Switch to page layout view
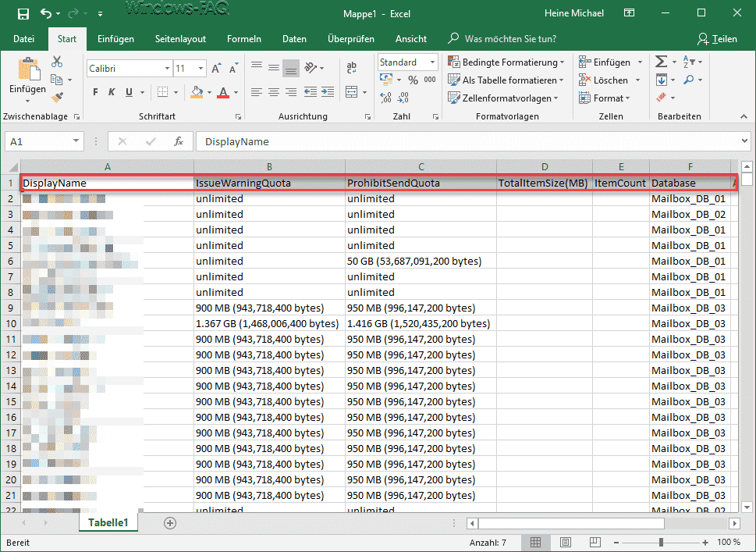 click(566, 542)
